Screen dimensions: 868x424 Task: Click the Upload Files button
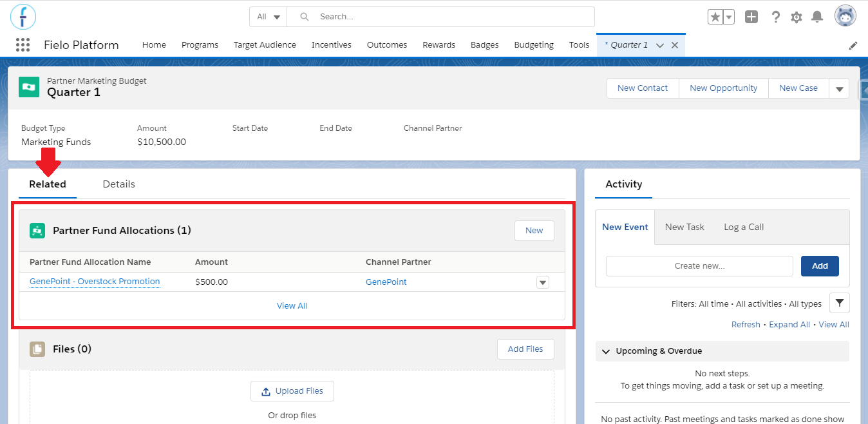292,391
